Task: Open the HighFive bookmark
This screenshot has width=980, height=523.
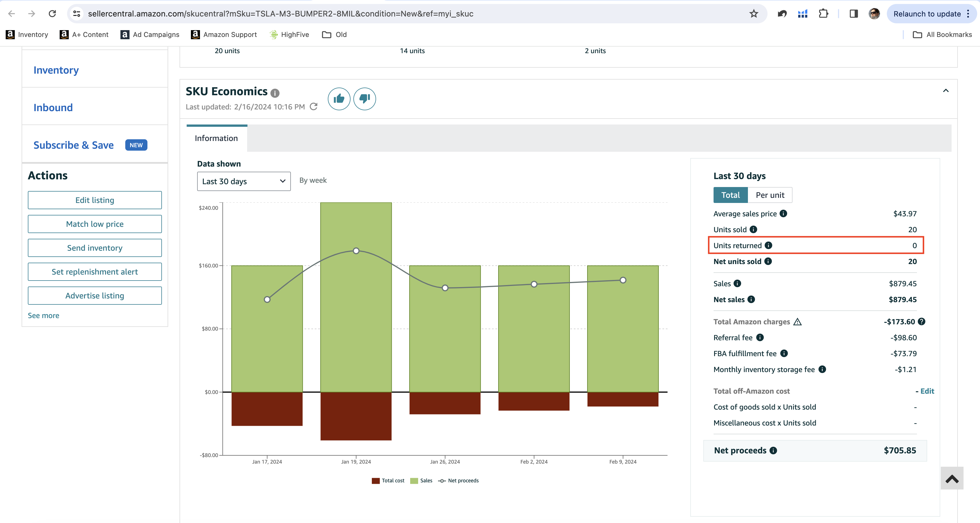Action: click(289, 35)
